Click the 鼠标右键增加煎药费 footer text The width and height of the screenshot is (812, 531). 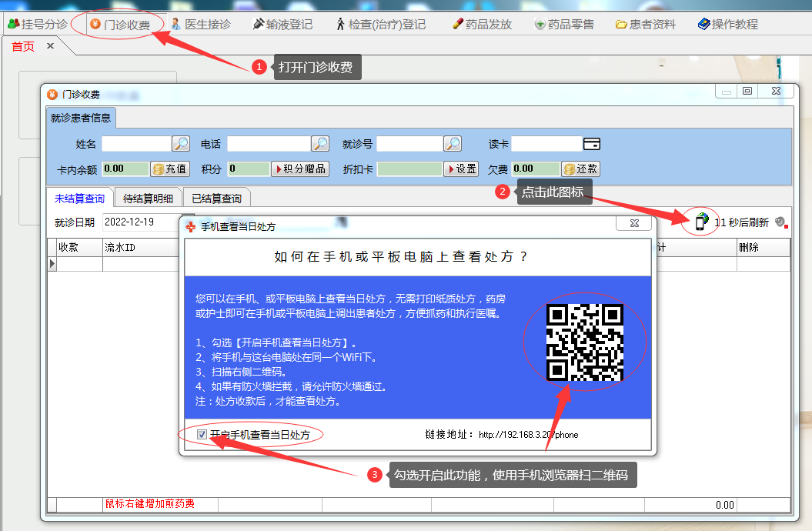pos(149,503)
